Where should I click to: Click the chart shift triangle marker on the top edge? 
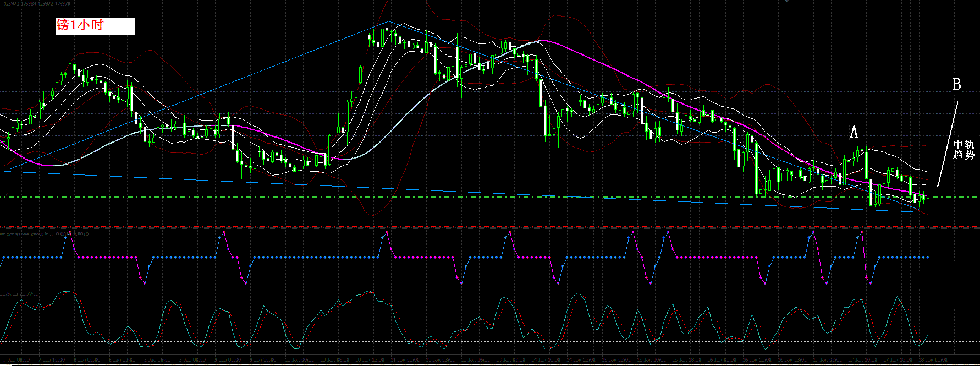click(x=788, y=1)
